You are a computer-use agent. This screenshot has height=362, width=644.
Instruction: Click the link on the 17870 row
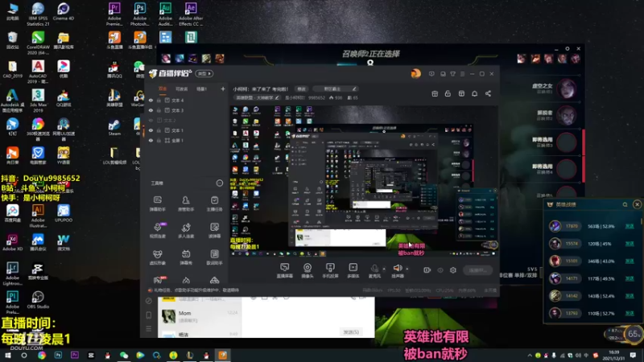pyautogui.click(x=630, y=226)
